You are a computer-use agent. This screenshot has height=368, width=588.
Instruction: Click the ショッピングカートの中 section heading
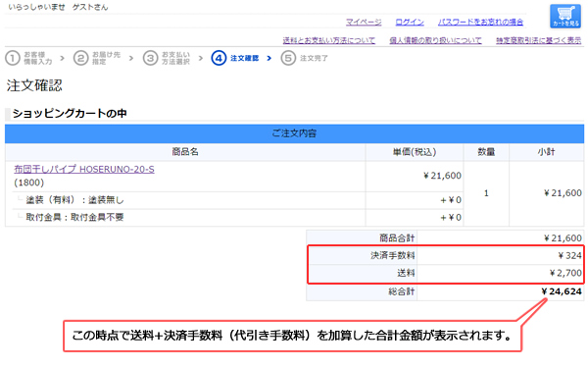pyautogui.click(x=70, y=114)
